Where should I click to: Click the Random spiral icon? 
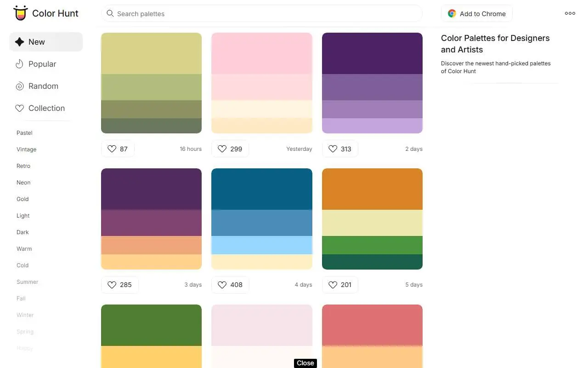(x=19, y=86)
